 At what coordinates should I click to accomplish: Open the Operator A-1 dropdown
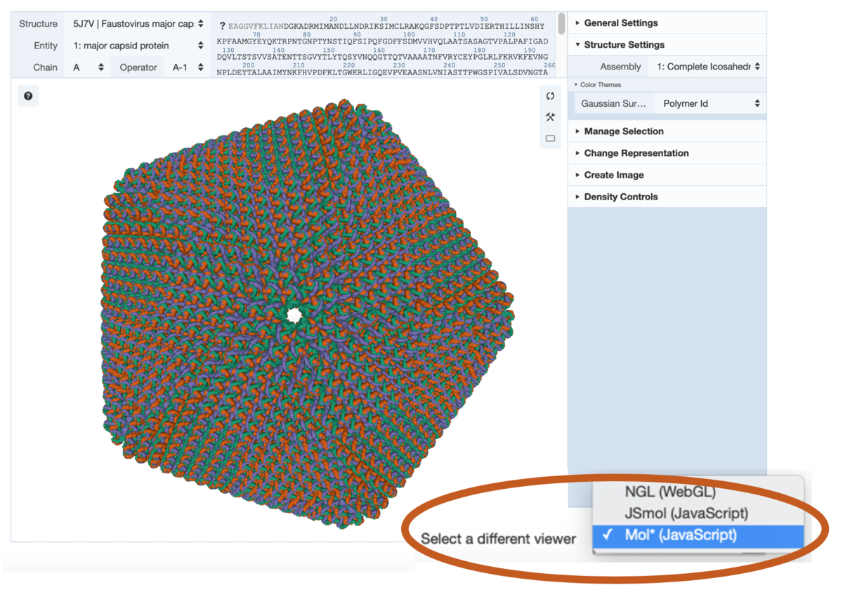(x=188, y=67)
